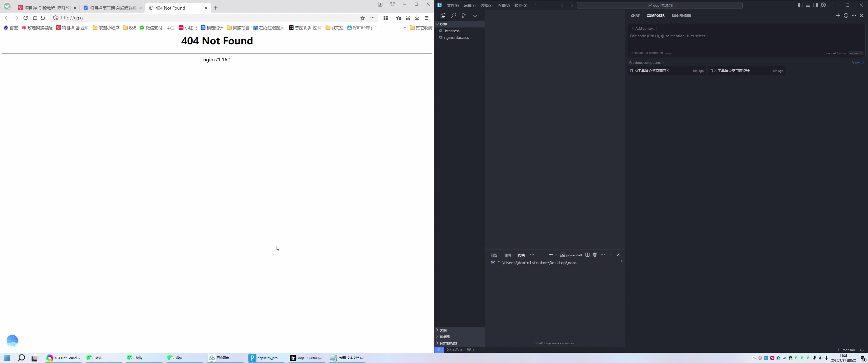The height and width of the screenshot is (363, 868).
Task: Switch composer mode from normal to agent
Action: click(843, 53)
